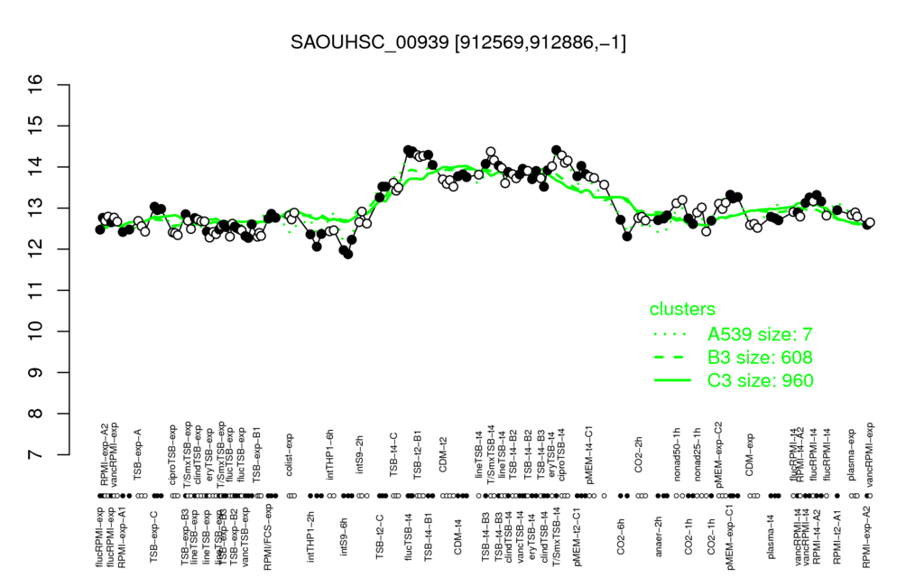Select x-axis label 'pMEM-exp-C1'

(730, 536)
